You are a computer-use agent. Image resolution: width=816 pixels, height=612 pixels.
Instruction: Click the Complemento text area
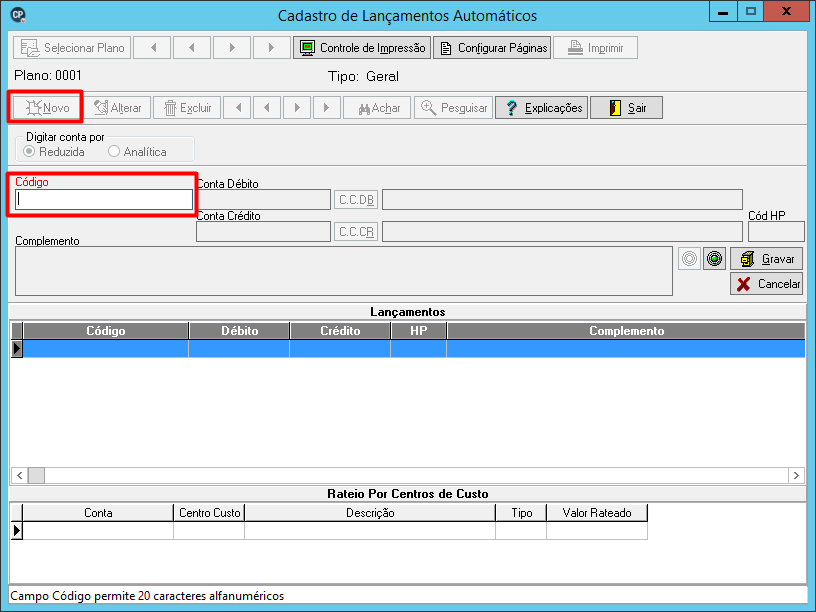[343, 271]
